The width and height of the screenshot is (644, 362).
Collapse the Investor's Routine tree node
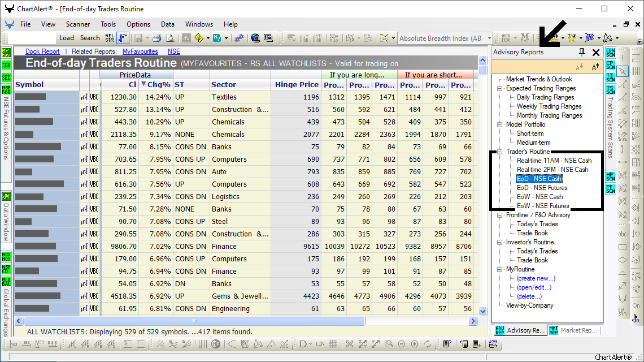500,242
